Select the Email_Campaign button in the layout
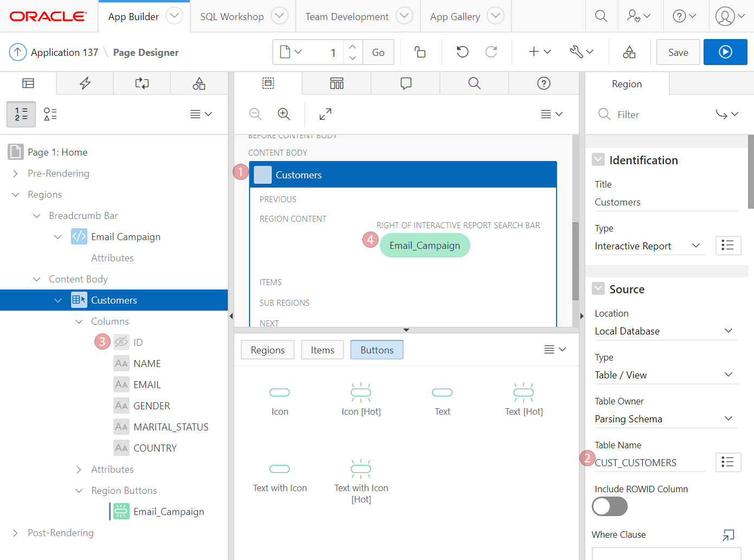Viewport: 754px width, 560px height. pos(425,246)
